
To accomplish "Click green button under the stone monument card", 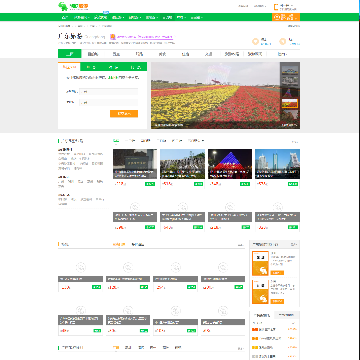I will point(150,184).
